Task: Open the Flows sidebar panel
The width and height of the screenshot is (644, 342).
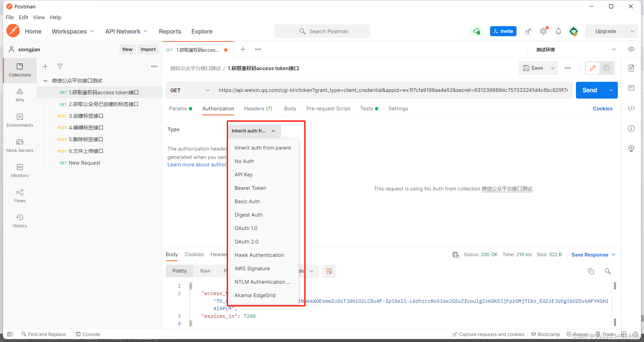Action: (x=20, y=196)
